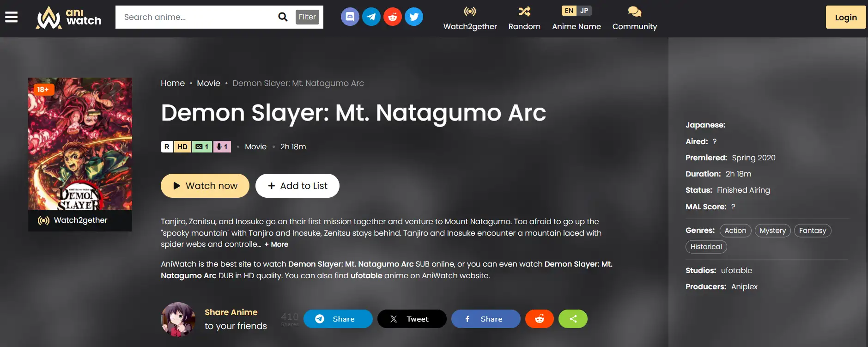Click the microphone dub count badge
The image size is (868, 347).
coord(222,146)
